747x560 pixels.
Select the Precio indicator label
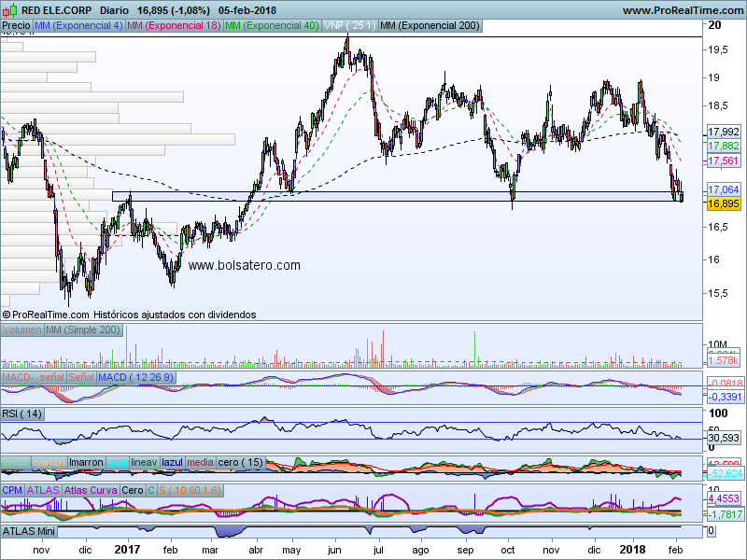[17, 26]
